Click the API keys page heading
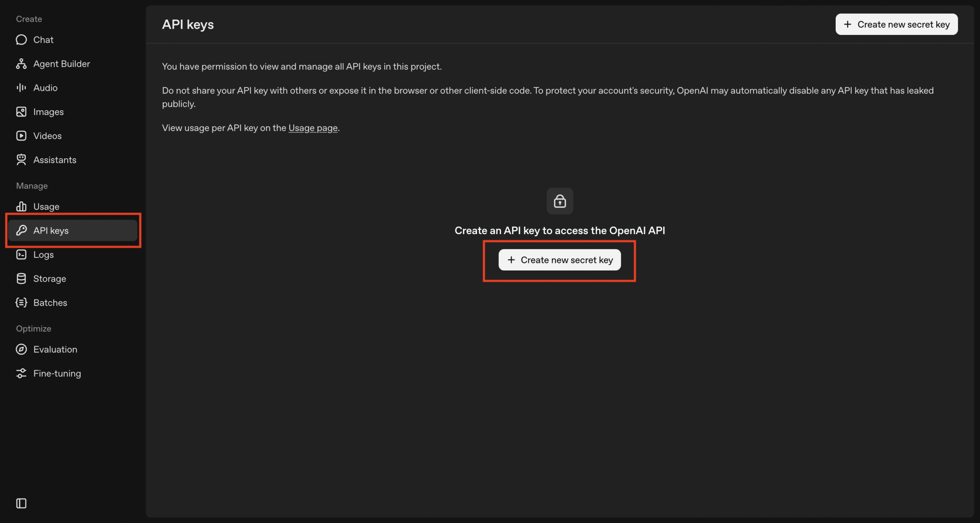Screen dimensions: 980x523 188,25
